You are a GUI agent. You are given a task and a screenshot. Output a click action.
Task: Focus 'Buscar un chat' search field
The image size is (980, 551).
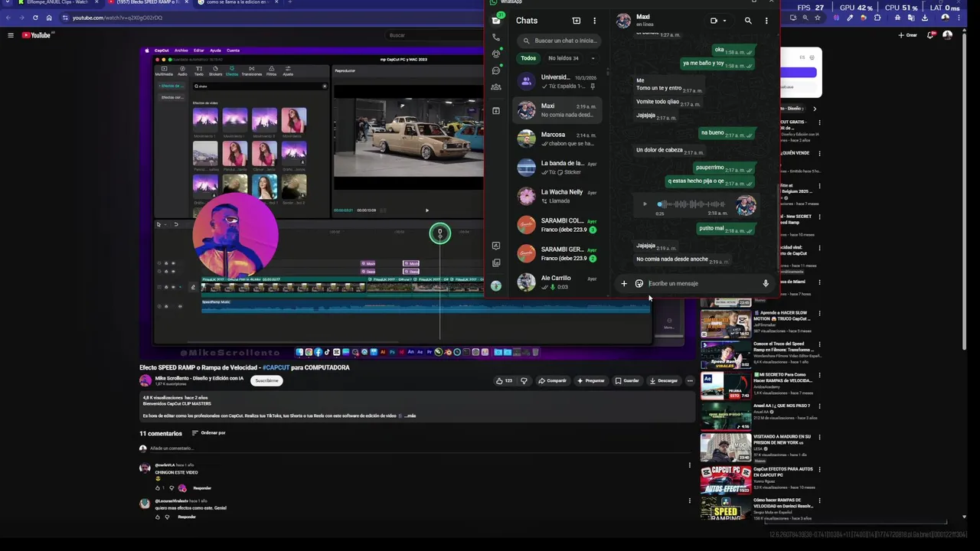click(x=559, y=41)
